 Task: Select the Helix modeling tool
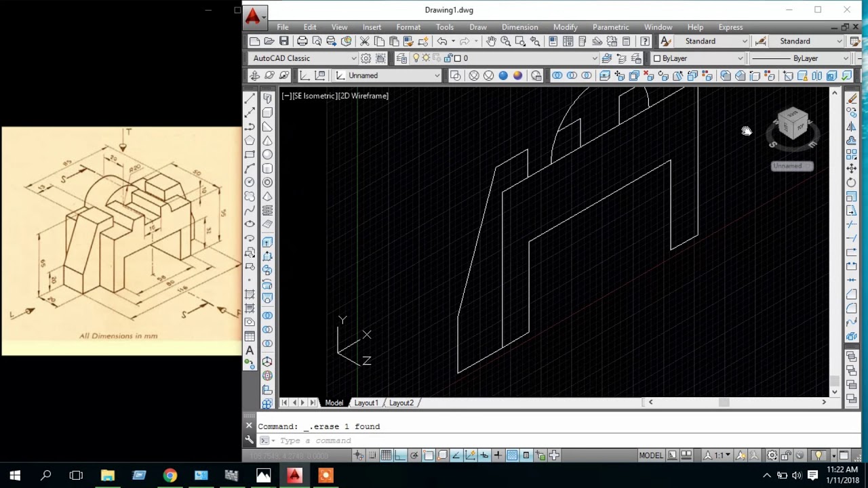point(267,210)
